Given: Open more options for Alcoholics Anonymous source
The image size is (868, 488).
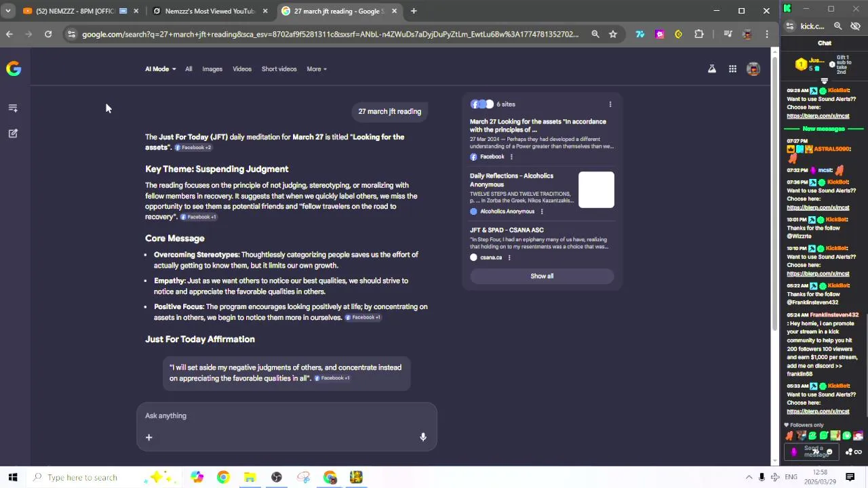Looking at the screenshot, I should click(541, 211).
